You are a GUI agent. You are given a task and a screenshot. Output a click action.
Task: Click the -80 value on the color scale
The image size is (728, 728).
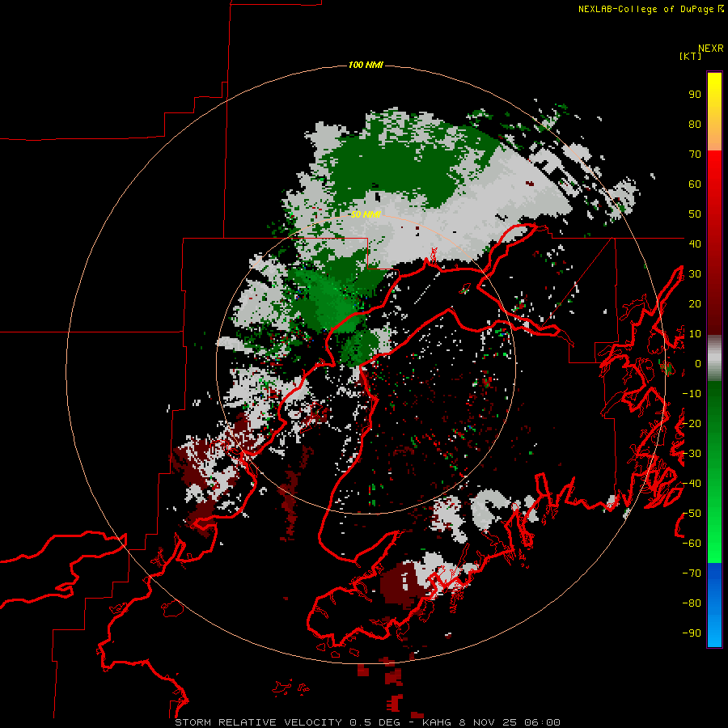click(692, 603)
